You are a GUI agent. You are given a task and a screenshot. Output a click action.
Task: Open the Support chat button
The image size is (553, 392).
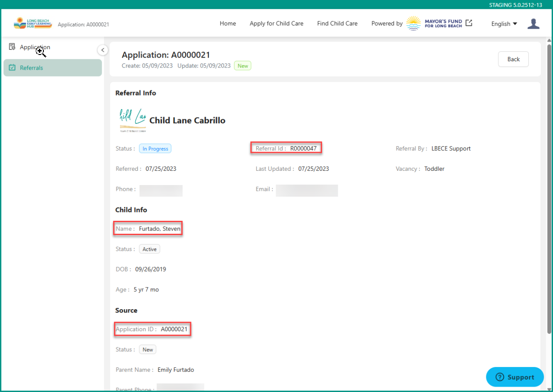coord(515,377)
